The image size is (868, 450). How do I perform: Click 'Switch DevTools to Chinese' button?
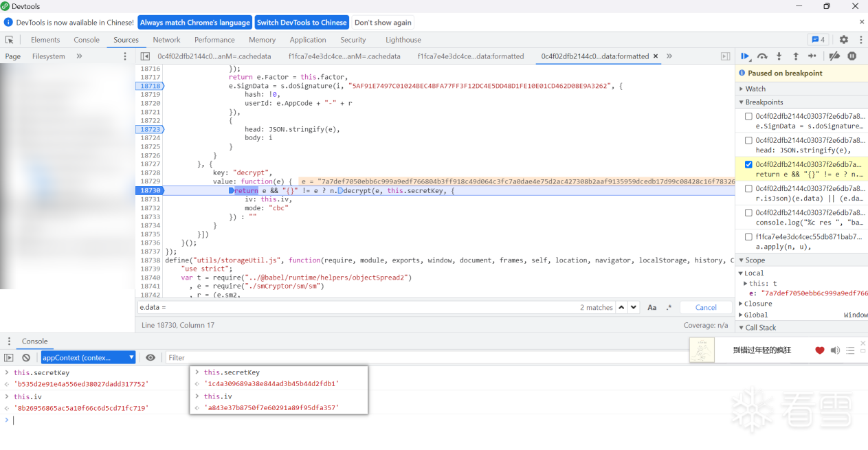[302, 23]
